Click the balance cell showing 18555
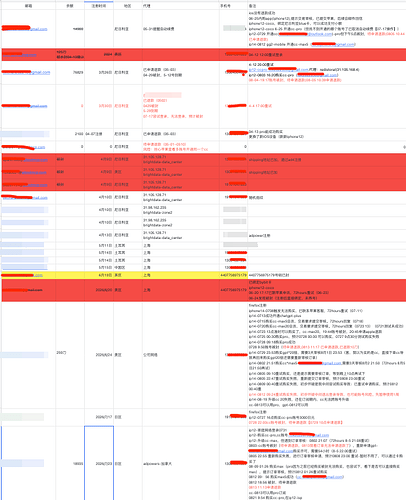The width and height of the screenshot is (406, 500). click(70, 464)
